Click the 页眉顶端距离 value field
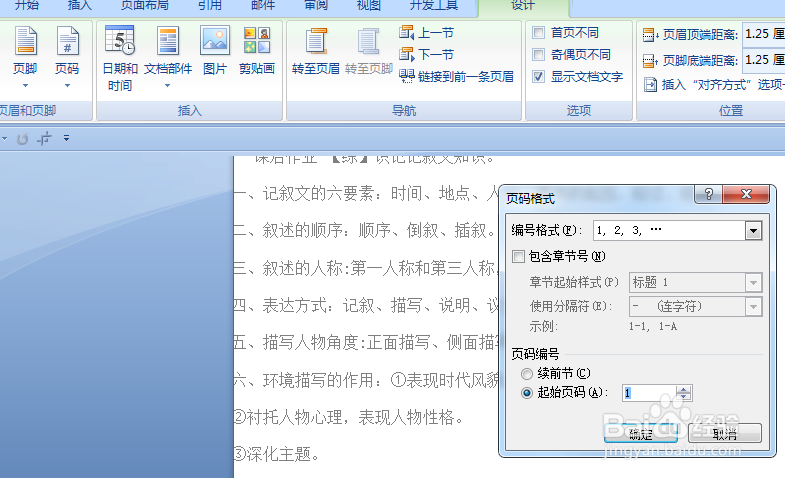This screenshot has height=478, width=785. pyautogui.click(x=763, y=34)
